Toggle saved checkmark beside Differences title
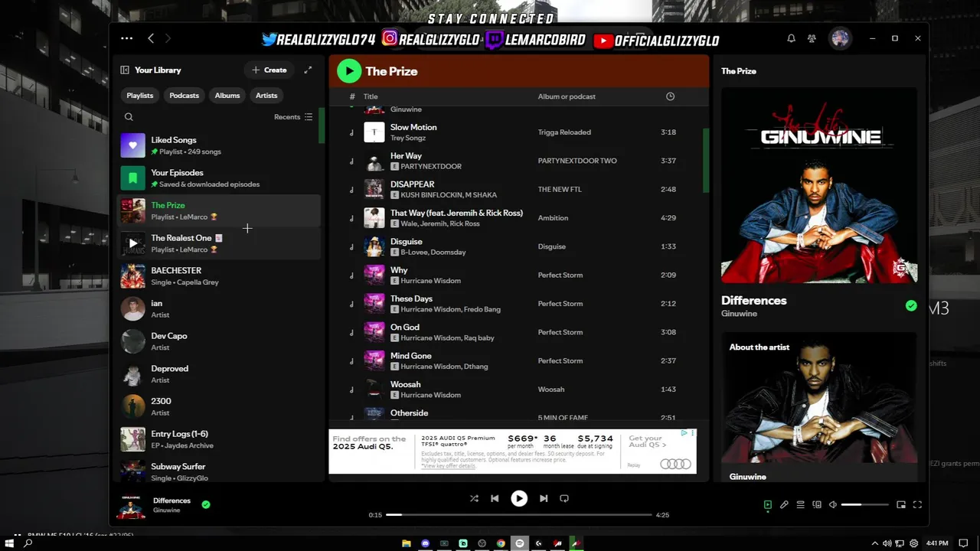 911,305
